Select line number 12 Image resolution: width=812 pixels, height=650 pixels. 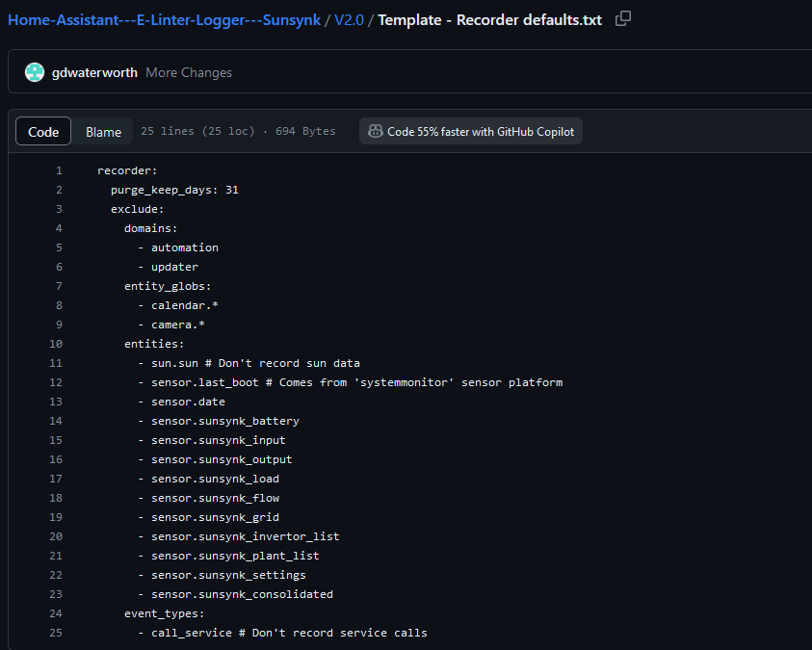[56, 382]
